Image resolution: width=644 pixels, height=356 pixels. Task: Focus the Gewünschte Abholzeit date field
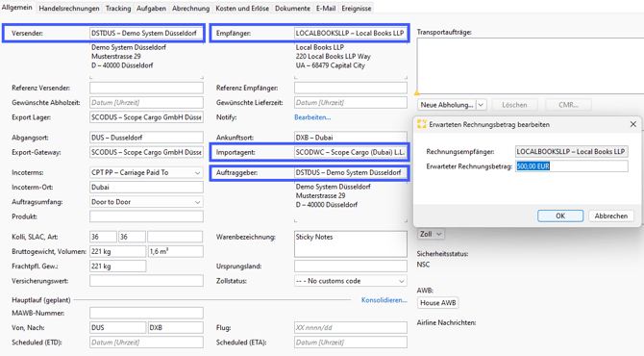coord(146,102)
